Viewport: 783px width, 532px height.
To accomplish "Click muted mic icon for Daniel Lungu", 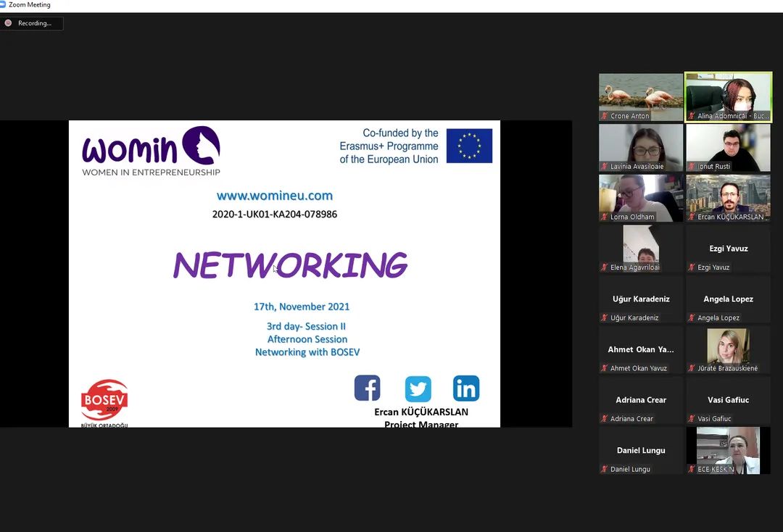I will (x=604, y=469).
